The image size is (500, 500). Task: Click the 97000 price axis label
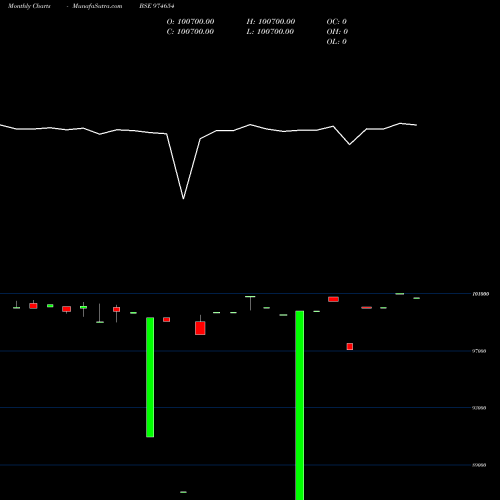click(x=480, y=351)
